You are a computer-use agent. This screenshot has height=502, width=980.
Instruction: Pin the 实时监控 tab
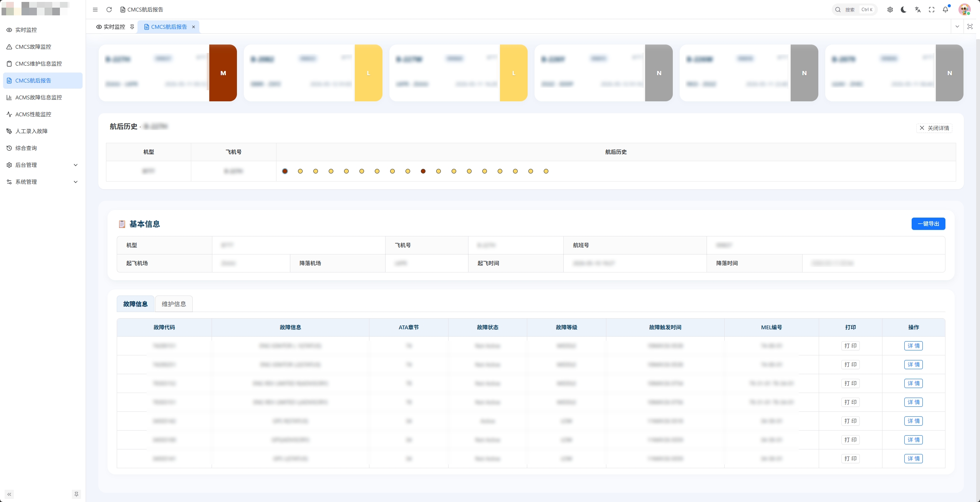132,27
